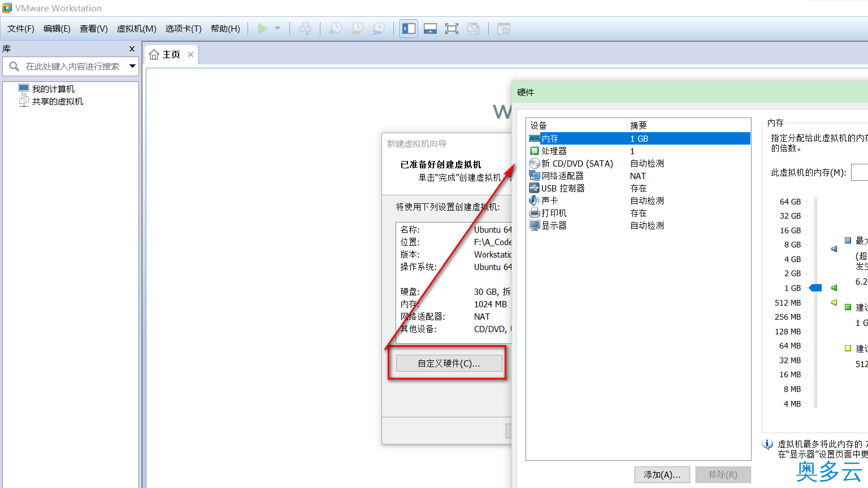Image resolution: width=868 pixels, height=488 pixels.
Task: Click the NAT summary value in the hardware list
Action: click(x=638, y=176)
